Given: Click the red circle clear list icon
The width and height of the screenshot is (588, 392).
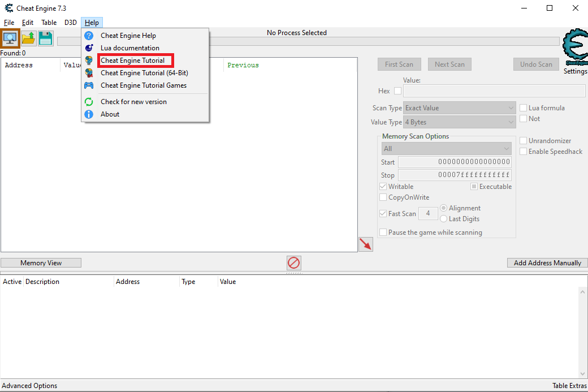Looking at the screenshot, I should pyautogui.click(x=293, y=263).
